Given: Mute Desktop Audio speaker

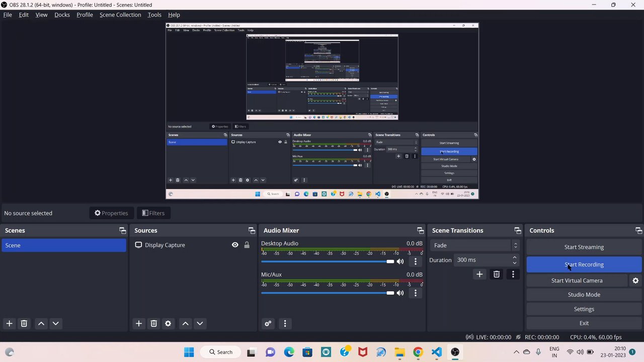Looking at the screenshot, I should tap(400, 261).
